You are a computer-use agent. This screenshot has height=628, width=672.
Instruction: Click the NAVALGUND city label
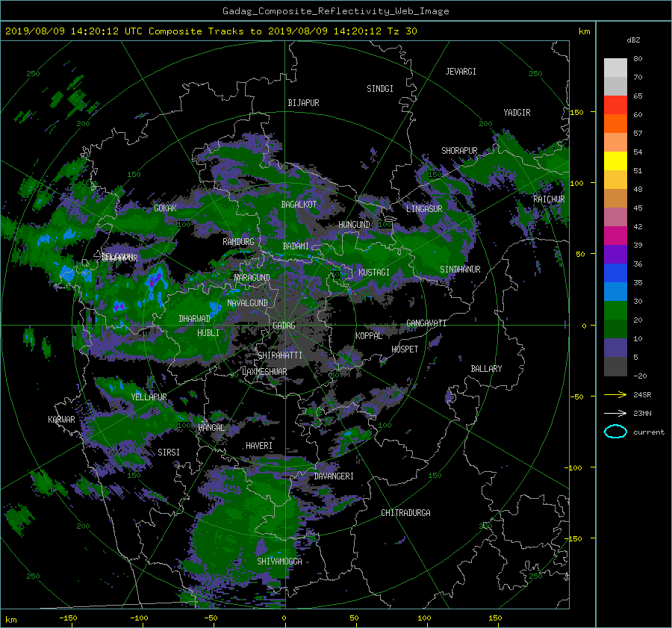[247, 303]
